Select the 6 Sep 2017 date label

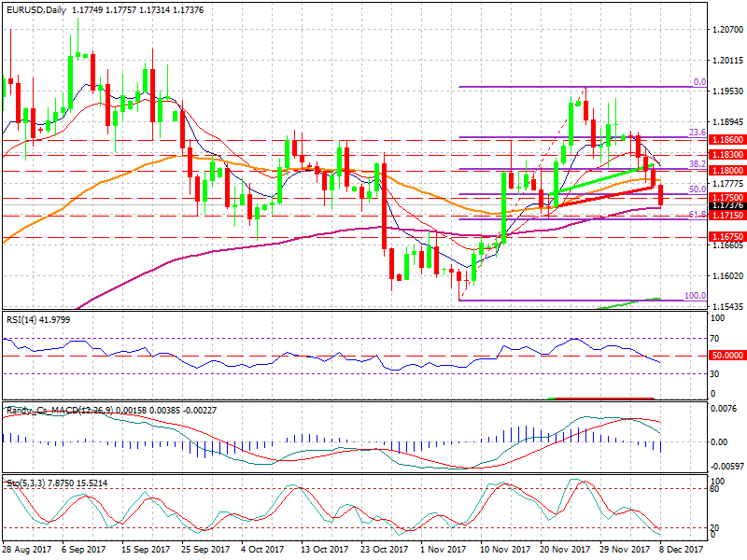[x=83, y=549]
